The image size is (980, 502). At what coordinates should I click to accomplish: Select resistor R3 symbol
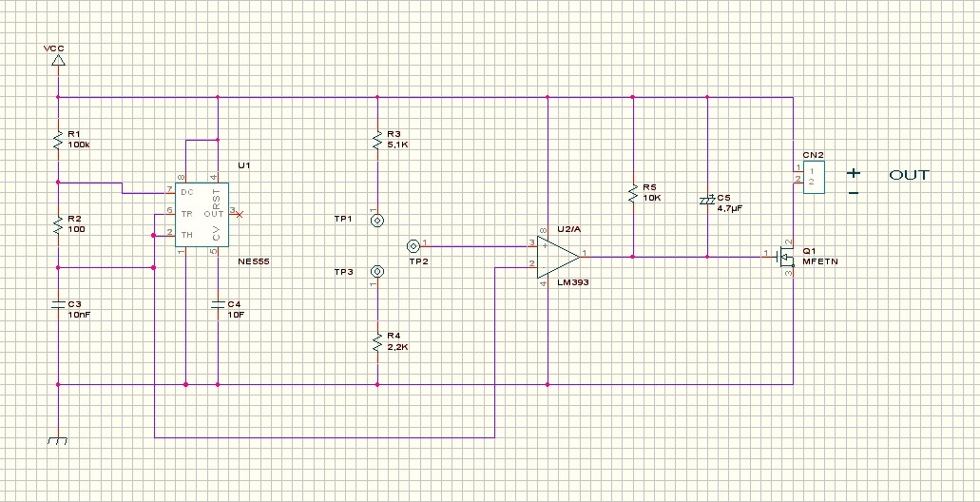coord(376,140)
